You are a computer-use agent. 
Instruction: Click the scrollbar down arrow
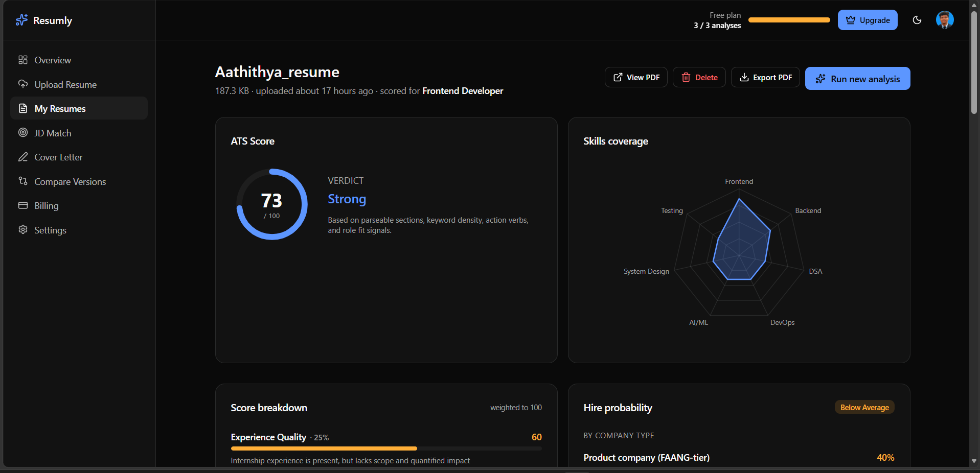pyautogui.click(x=974, y=461)
